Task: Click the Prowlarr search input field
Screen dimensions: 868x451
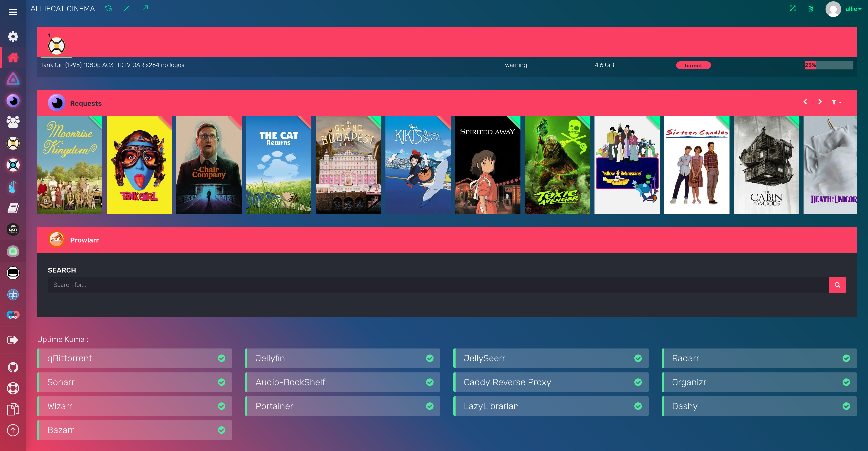Action: [438, 285]
